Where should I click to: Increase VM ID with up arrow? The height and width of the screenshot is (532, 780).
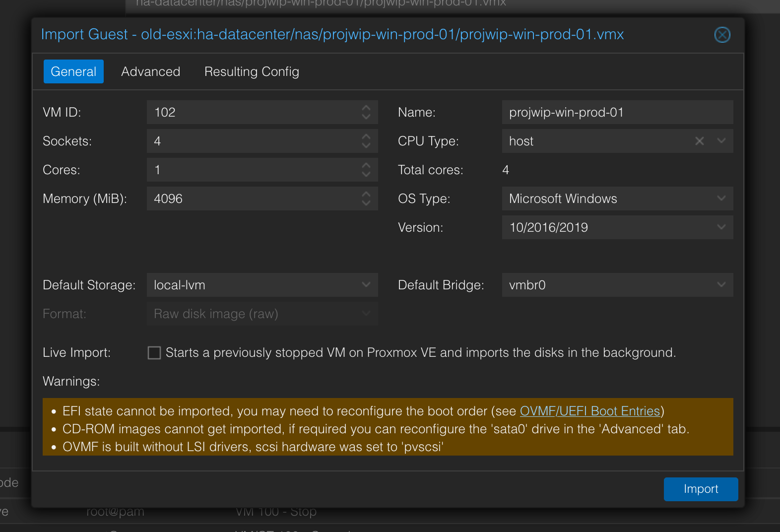point(366,107)
